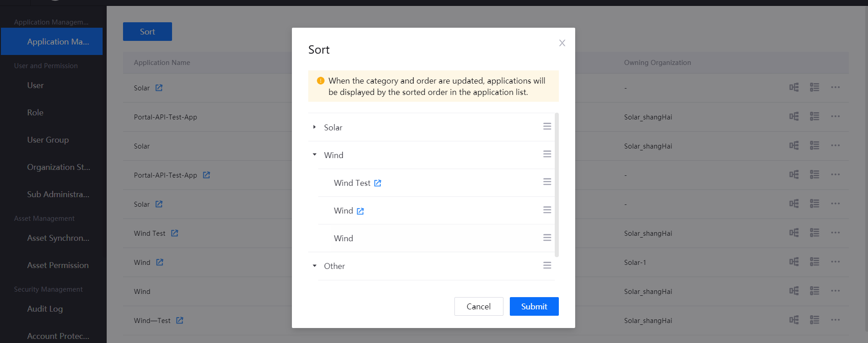The height and width of the screenshot is (343, 868).
Task: Open external link icon beside Wind in dialog
Action: tap(360, 211)
